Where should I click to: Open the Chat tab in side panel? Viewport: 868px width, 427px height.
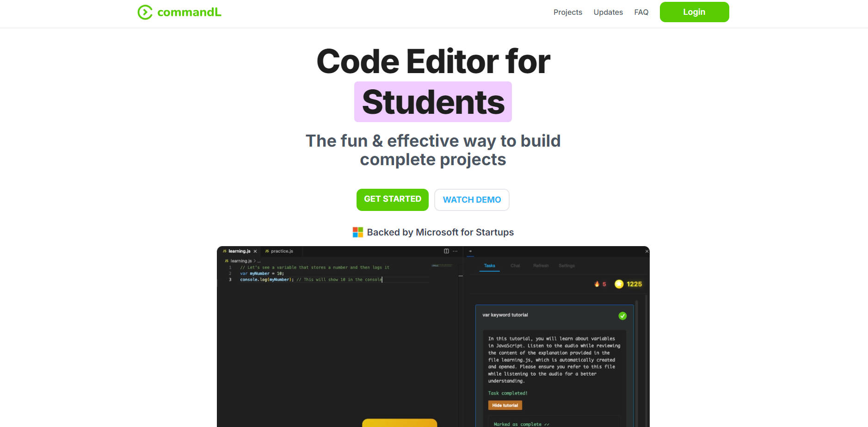(x=515, y=266)
